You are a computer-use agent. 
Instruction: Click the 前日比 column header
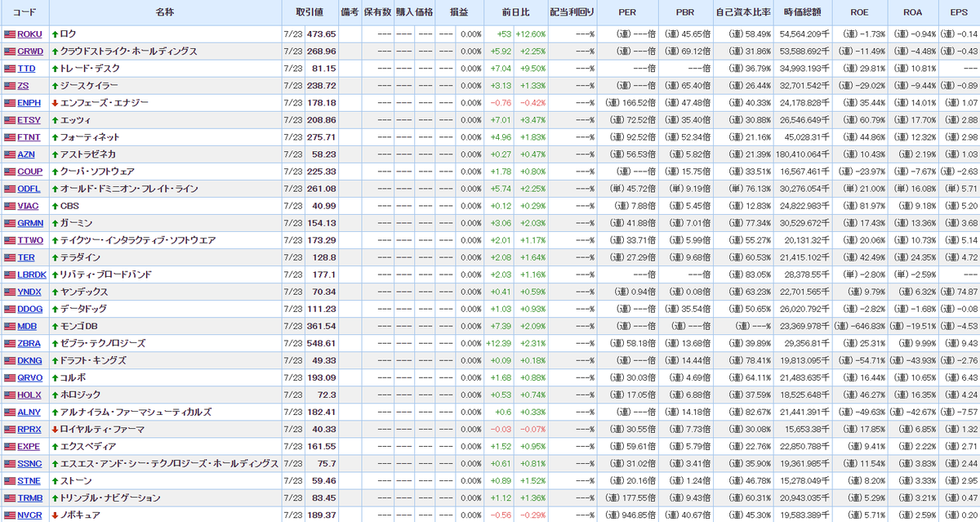pyautogui.click(x=515, y=13)
